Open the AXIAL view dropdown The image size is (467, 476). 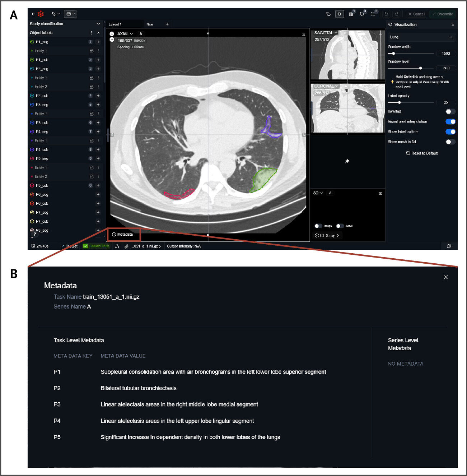coord(125,34)
